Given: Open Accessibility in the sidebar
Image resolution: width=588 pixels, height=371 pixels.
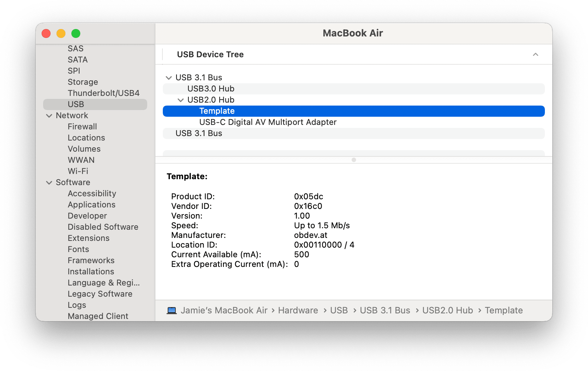Looking at the screenshot, I should coord(92,194).
